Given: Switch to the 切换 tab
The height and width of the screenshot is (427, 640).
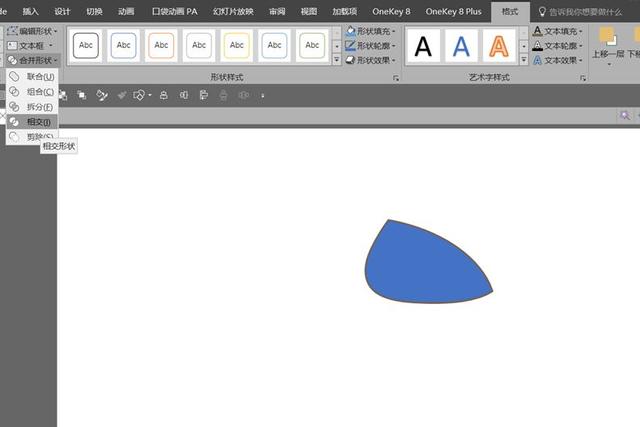Looking at the screenshot, I should [94, 11].
